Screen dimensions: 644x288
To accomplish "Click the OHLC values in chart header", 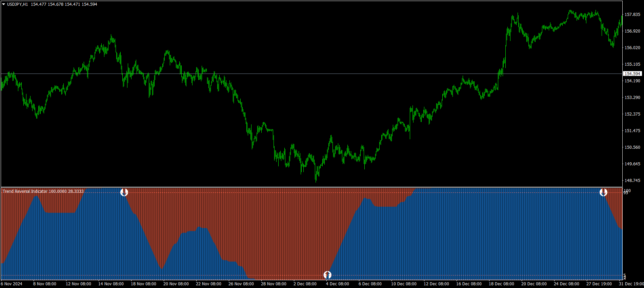I will pos(64,4).
